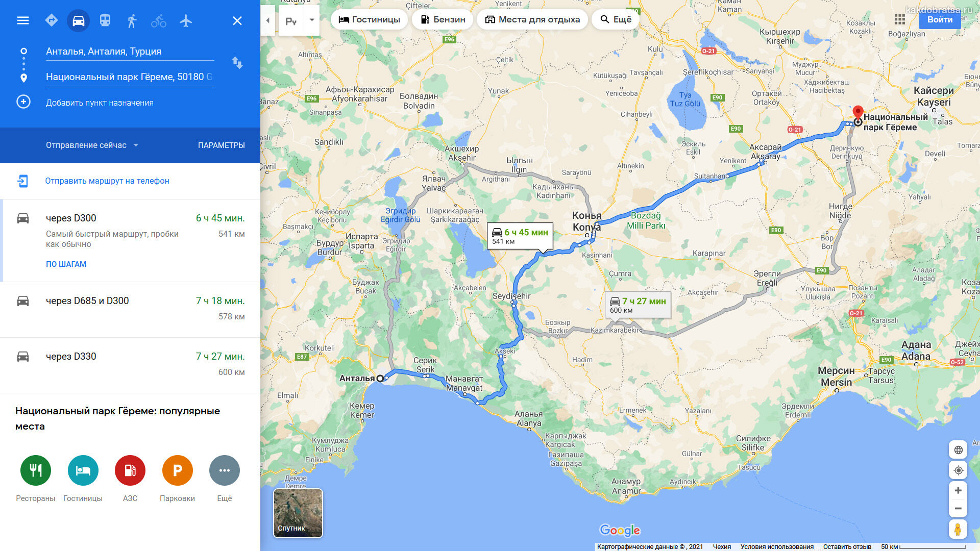Image resolution: width=980 pixels, height=551 pixels.
Task: Open the Отправить маршрут на телефон link
Action: click(x=107, y=181)
